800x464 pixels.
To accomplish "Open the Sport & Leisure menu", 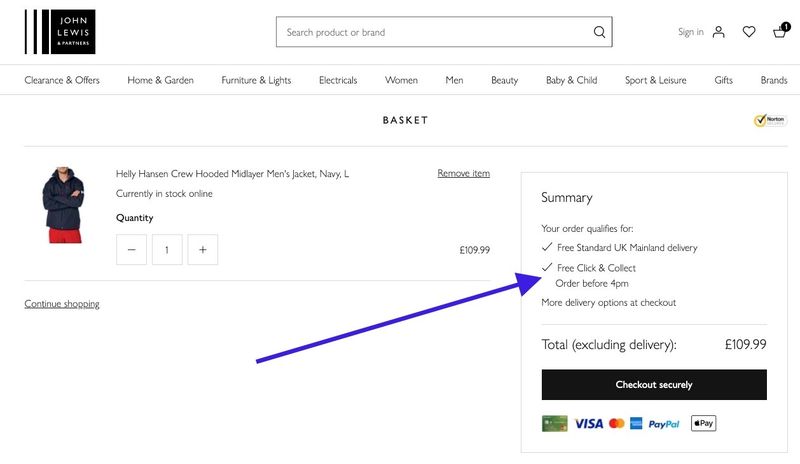I will (x=656, y=80).
